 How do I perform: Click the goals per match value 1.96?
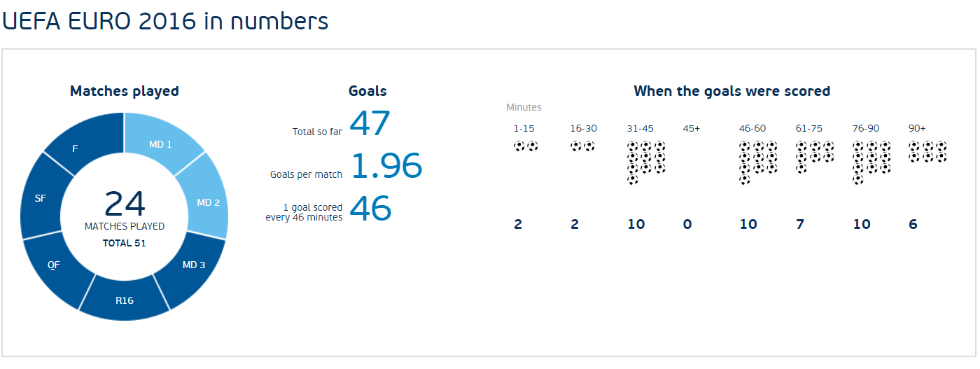pos(386,167)
